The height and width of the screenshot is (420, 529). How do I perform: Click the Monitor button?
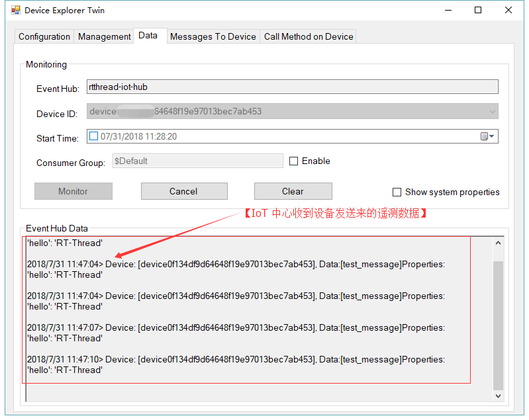click(x=73, y=192)
